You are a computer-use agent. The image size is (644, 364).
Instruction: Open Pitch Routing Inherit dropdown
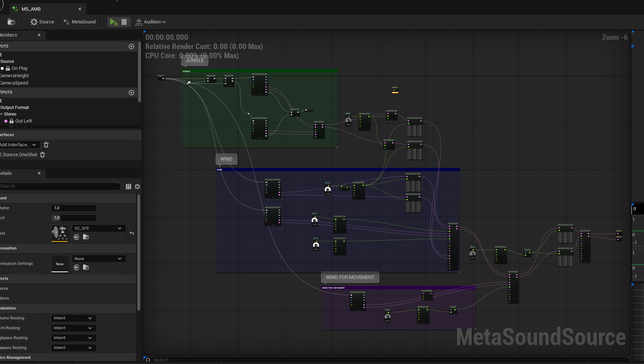[x=74, y=328]
